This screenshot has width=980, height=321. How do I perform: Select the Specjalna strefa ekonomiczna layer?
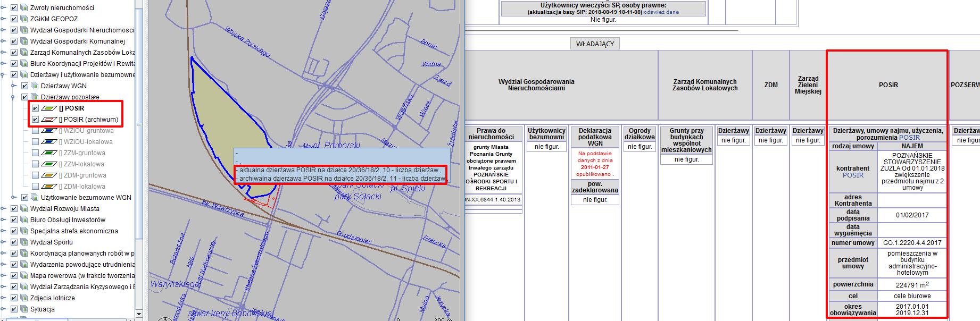[x=74, y=231]
